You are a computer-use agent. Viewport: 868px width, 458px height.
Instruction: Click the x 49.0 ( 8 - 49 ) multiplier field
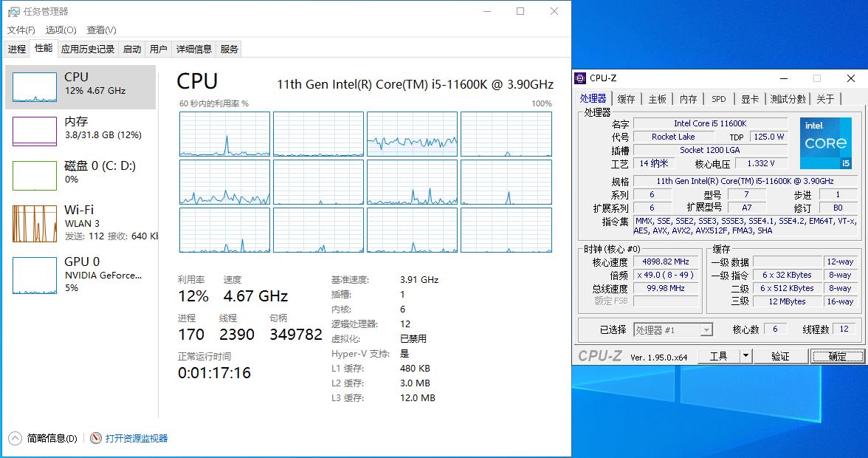(x=666, y=276)
